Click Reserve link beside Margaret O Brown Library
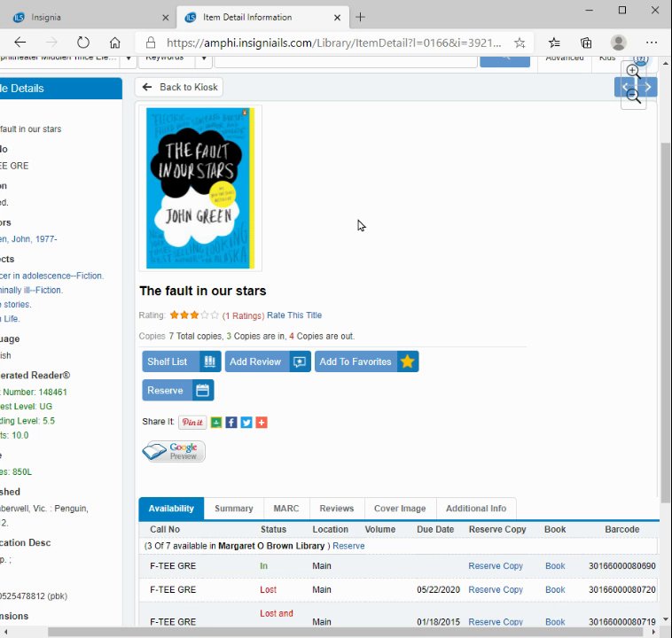This screenshot has width=672, height=638. coord(349,546)
